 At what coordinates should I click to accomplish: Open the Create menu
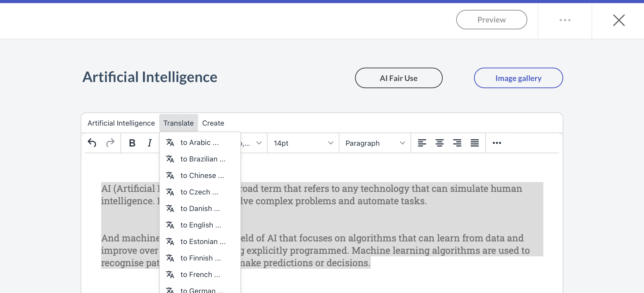tap(213, 123)
